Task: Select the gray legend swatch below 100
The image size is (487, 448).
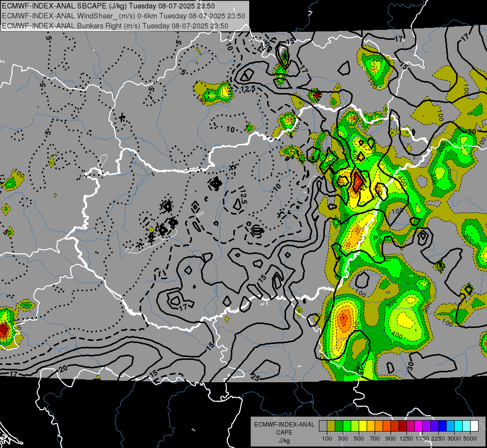Action: coord(323,426)
